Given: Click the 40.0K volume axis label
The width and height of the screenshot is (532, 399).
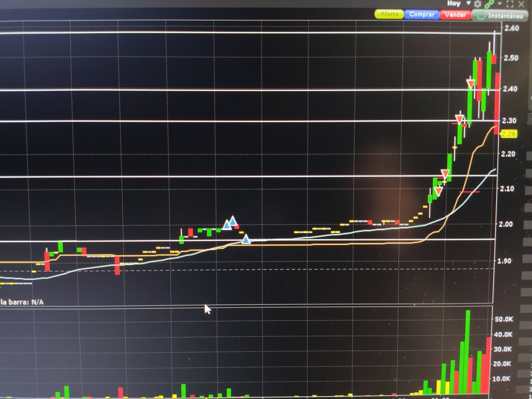Looking at the screenshot, I should point(503,335).
